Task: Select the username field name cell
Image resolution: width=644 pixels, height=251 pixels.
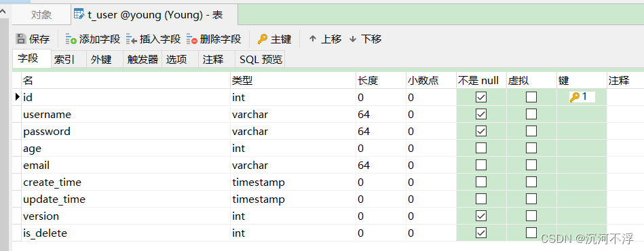Action: pos(126,114)
